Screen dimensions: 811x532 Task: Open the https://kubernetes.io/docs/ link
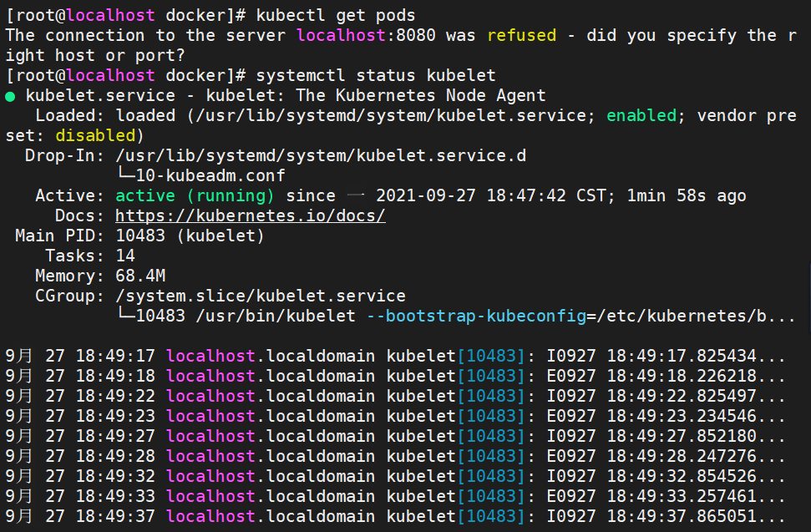[251, 215]
